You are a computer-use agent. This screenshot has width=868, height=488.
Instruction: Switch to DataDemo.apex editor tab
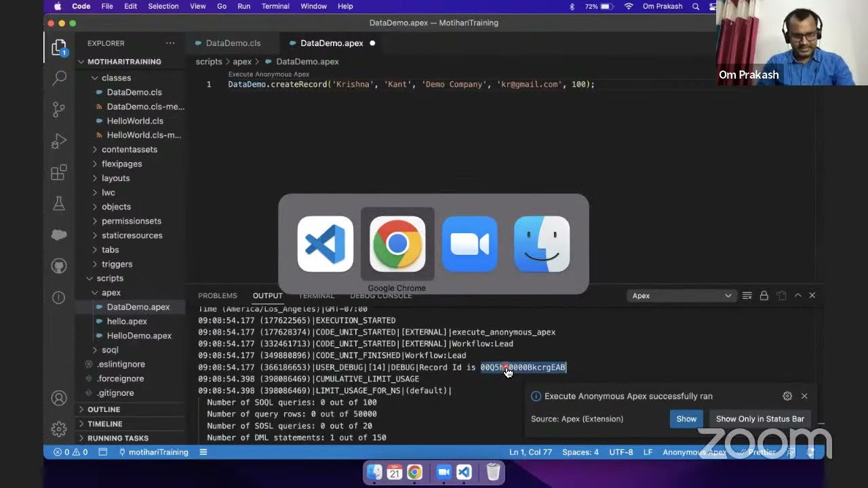point(332,43)
